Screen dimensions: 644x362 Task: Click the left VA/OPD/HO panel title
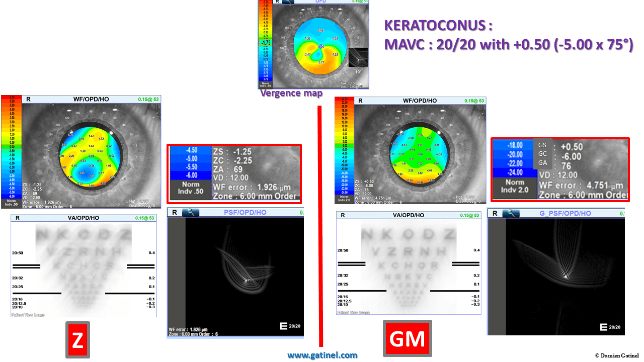click(x=83, y=218)
